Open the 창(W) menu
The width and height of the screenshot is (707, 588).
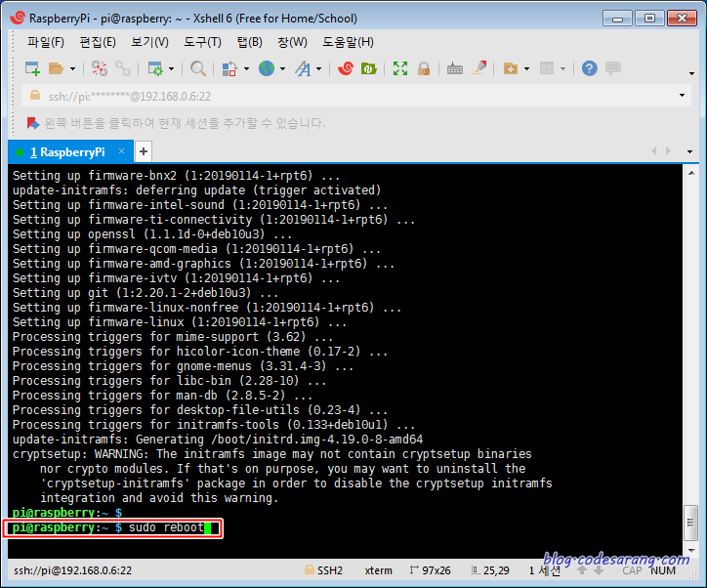pos(292,42)
